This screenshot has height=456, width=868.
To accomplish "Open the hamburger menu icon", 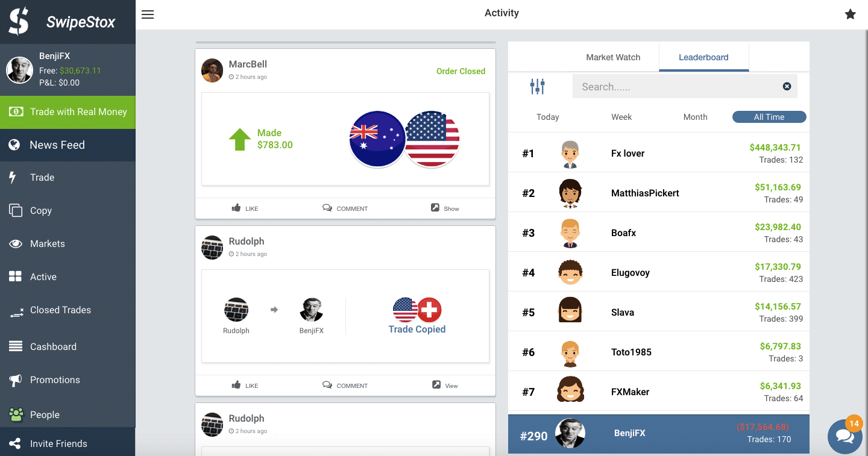I will coord(148,14).
